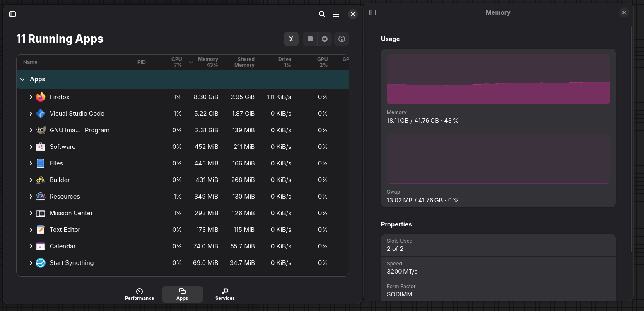Viewport: 644px width, 311px height.
Task: Click the GNU Image Manipulation Program icon
Action: click(x=41, y=130)
